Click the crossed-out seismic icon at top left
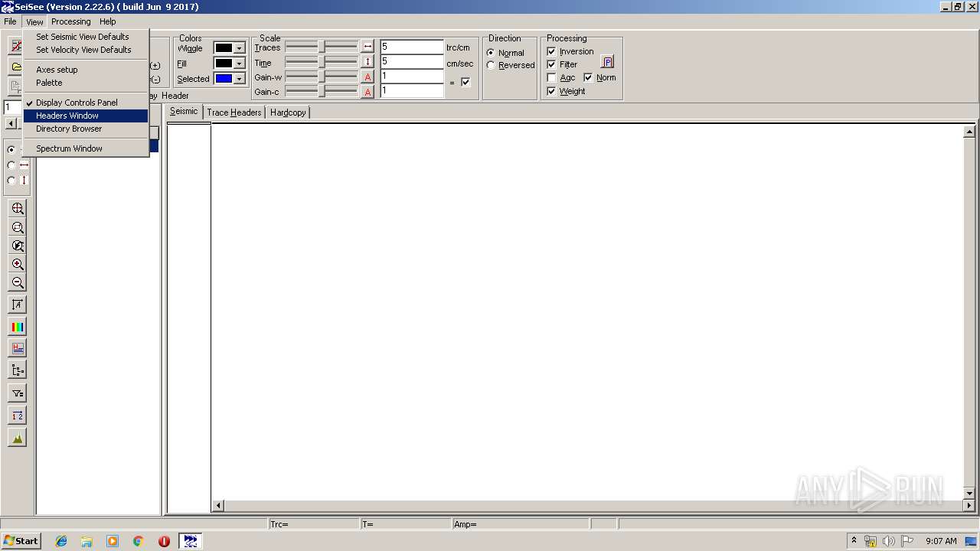The image size is (980, 551). coord(15,47)
